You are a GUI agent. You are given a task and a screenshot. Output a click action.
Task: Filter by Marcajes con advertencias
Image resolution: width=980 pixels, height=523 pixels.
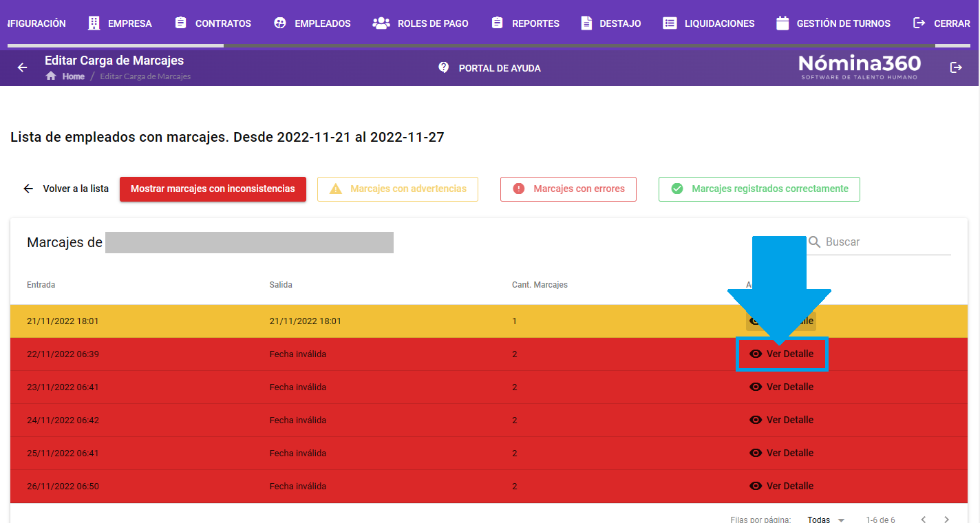(x=398, y=189)
